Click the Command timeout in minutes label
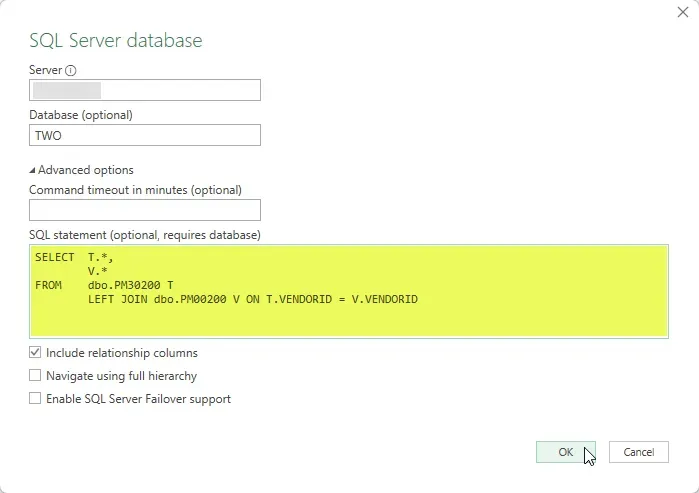 (x=135, y=189)
